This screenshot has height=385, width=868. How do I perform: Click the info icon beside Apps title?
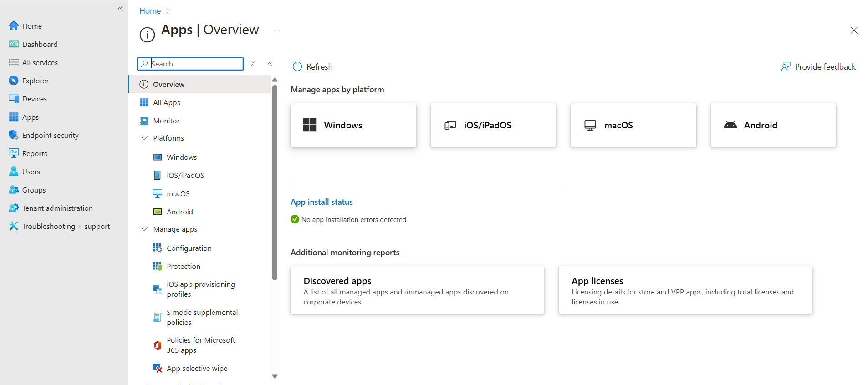(x=147, y=35)
